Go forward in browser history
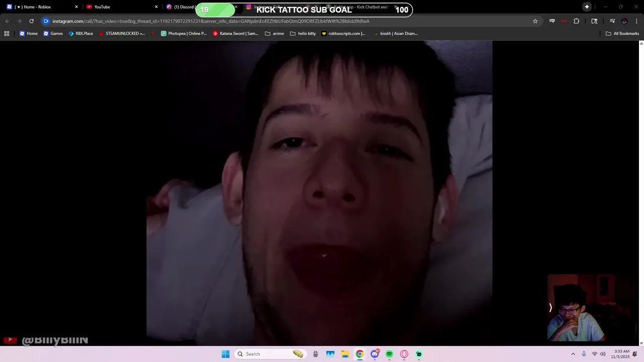 pyautogui.click(x=19, y=21)
